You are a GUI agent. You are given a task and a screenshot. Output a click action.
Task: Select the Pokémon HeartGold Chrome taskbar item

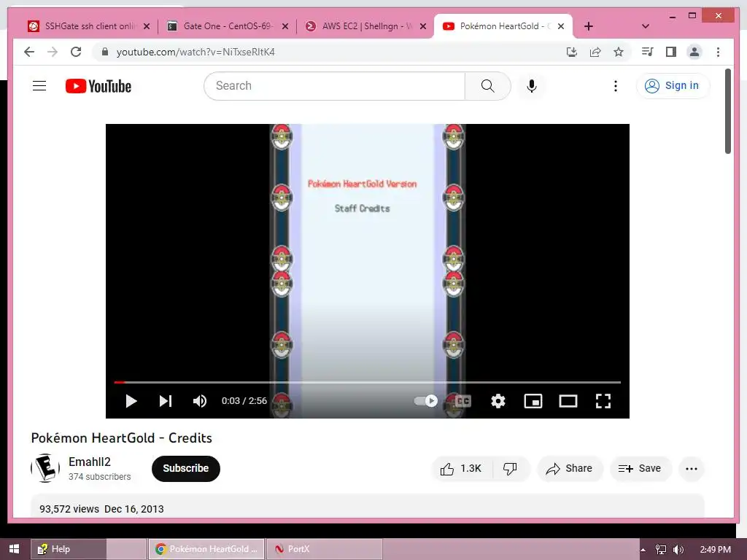[x=206, y=549]
